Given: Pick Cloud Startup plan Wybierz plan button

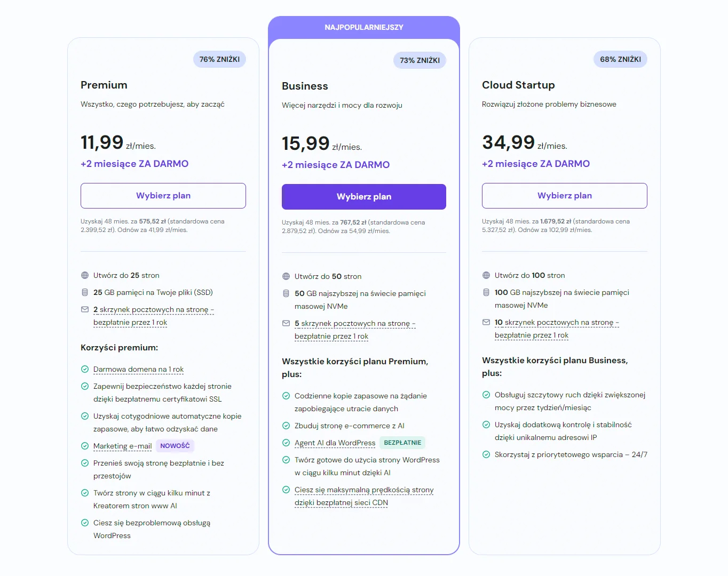Looking at the screenshot, I should tap(565, 196).
